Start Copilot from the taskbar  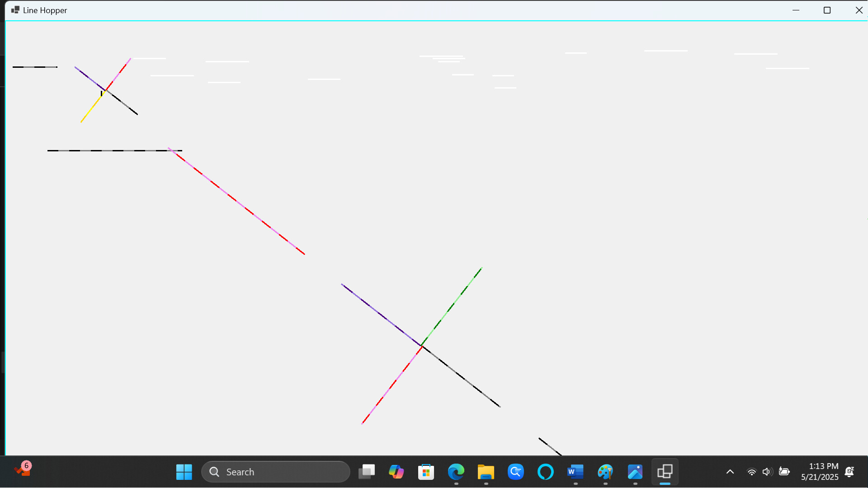(x=396, y=472)
